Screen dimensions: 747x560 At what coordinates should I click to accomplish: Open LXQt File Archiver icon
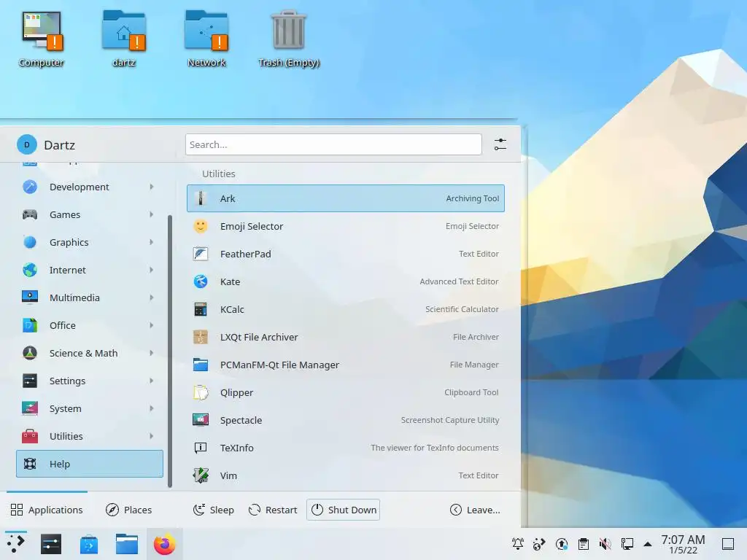point(201,337)
